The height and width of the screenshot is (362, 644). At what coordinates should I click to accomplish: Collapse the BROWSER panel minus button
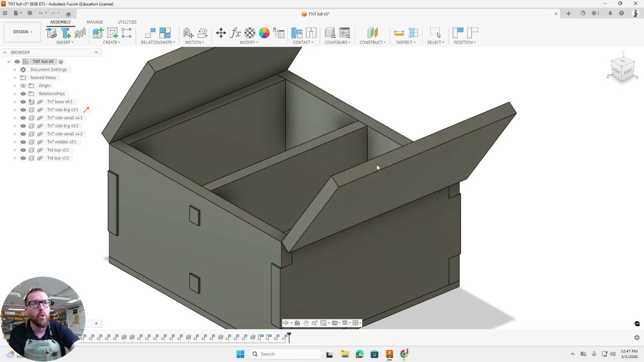(96, 52)
